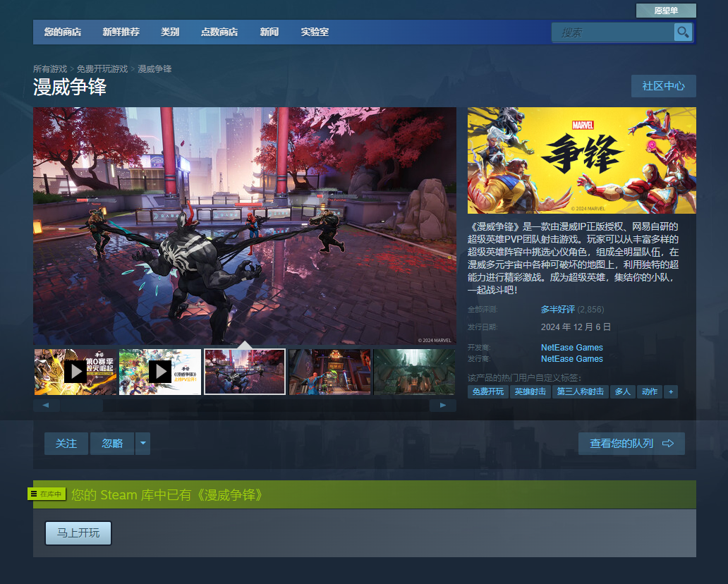Viewport: 728px width, 584px height.
Task: Open the 您的商店 menu
Action: (62, 32)
